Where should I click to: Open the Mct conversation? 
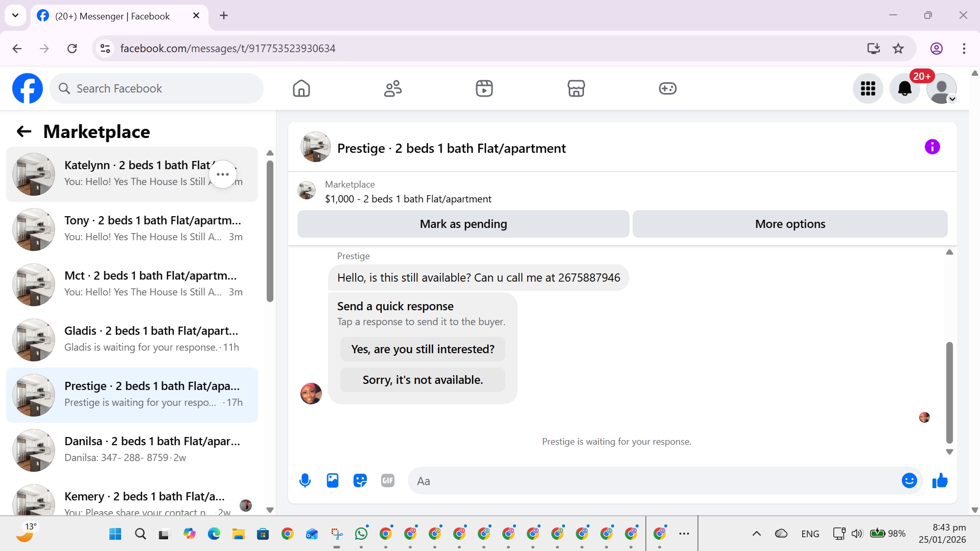tap(132, 285)
